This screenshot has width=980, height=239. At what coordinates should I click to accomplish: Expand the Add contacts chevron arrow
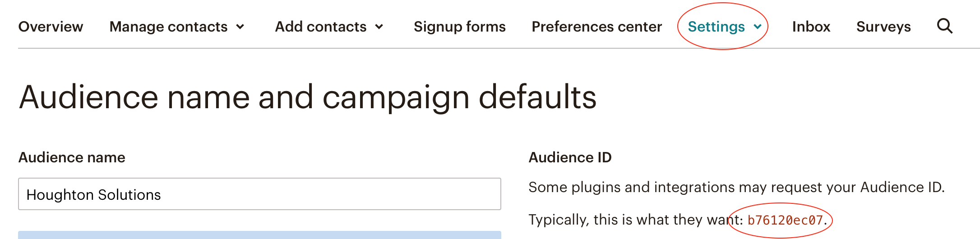click(379, 27)
